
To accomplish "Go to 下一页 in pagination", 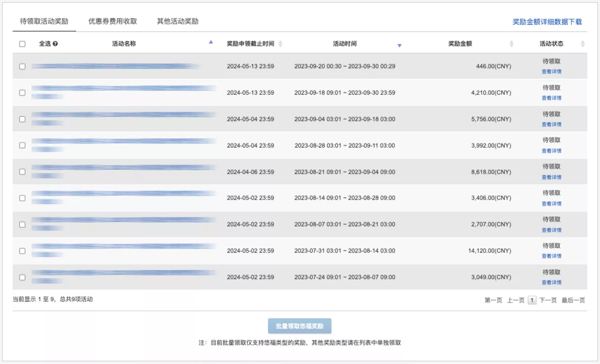I will pyautogui.click(x=548, y=300).
